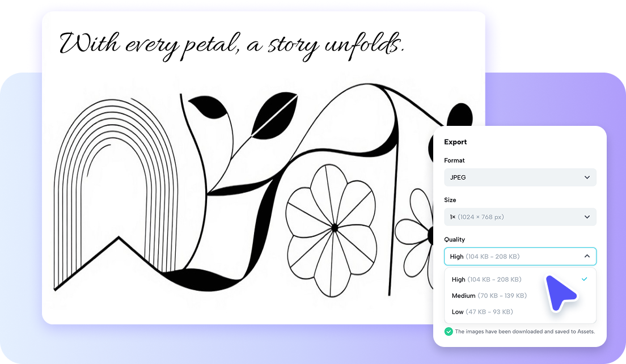
Task: Open the Format dropdown showing JPEG
Action: tap(519, 177)
